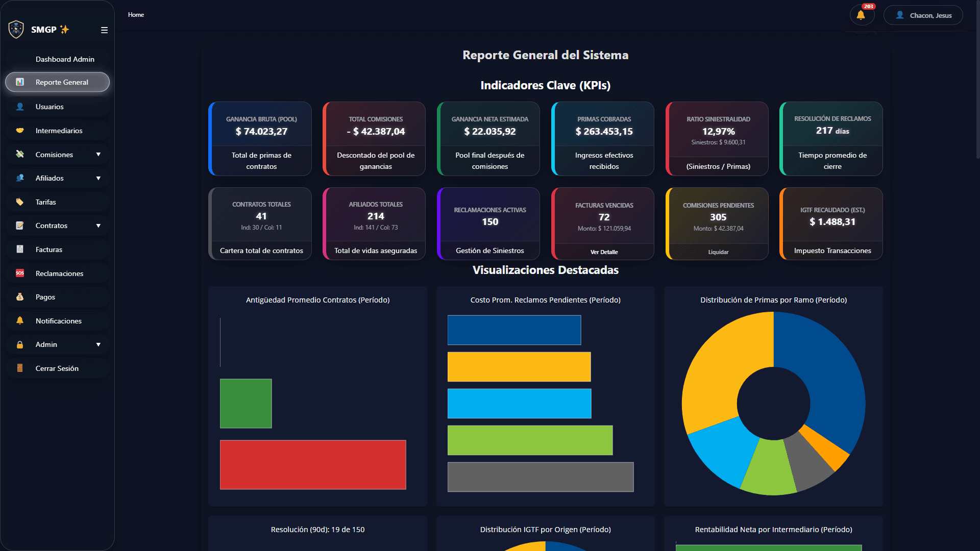The height and width of the screenshot is (551, 980).
Task: Click Ver Detalle on Facturas Vencidas card
Action: pos(603,252)
